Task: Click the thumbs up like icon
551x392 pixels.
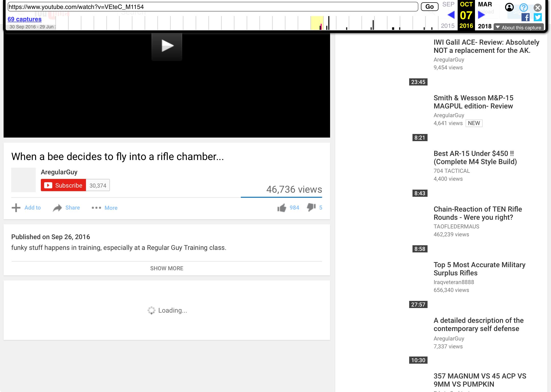Action: (282, 208)
